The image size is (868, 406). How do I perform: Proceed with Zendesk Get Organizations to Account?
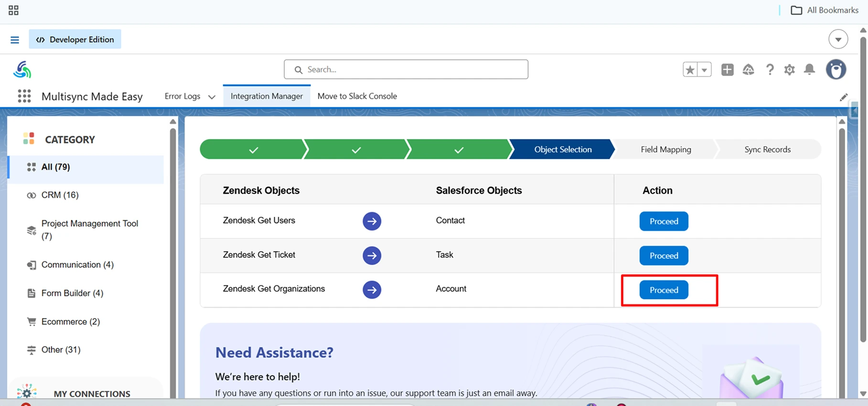(664, 290)
